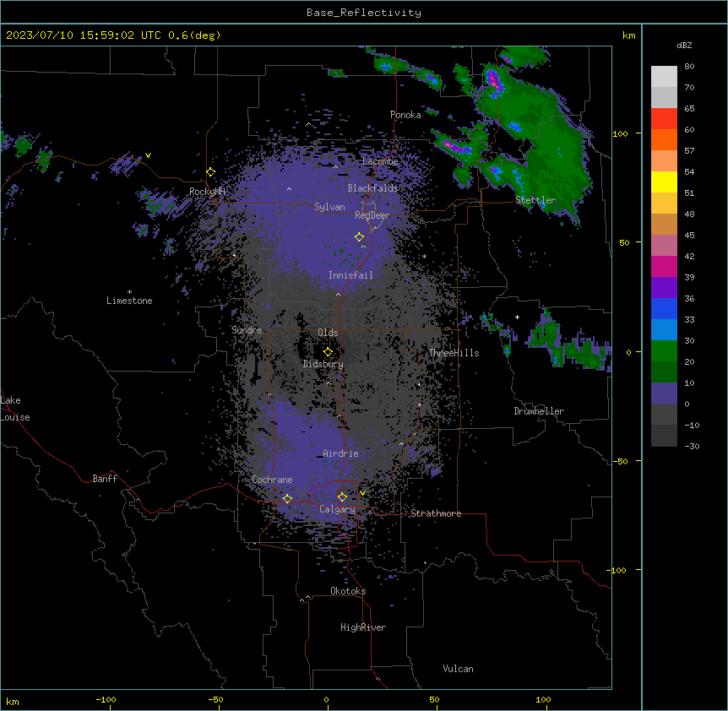
Task: Click the Limestone label
Action: [x=129, y=301]
